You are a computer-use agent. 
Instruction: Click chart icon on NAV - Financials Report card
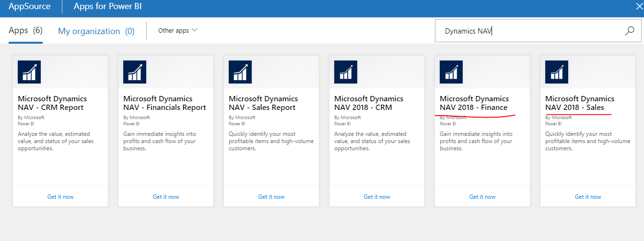(x=135, y=72)
